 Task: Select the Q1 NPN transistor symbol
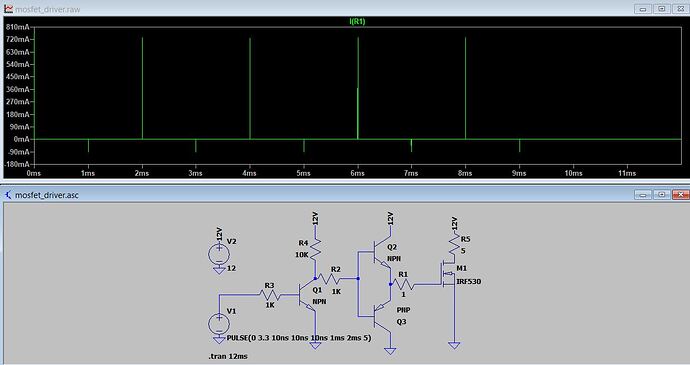[x=308, y=296]
